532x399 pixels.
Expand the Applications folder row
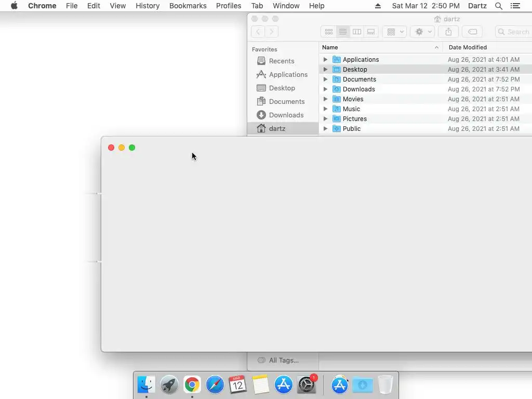tap(325, 59)
